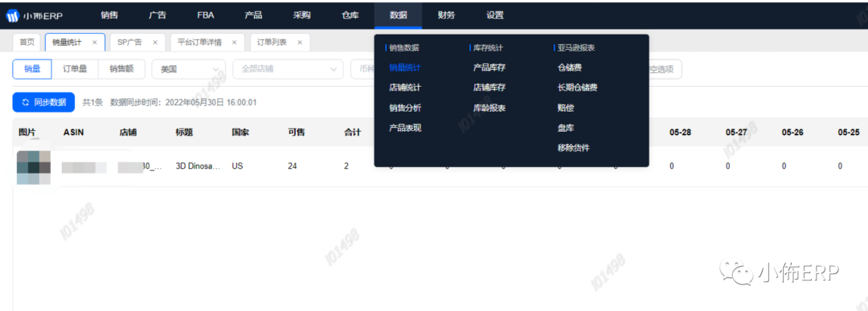This screenshot has height=311, width=868.
Task: Choose 产品库存 in the dropdown menu
Action: coord(489,68)
